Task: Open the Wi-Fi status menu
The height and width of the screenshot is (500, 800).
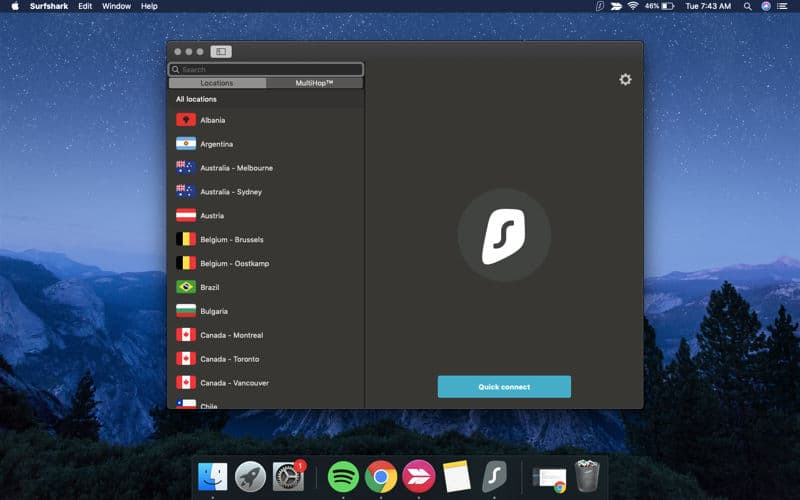Action: click(633, 6)
